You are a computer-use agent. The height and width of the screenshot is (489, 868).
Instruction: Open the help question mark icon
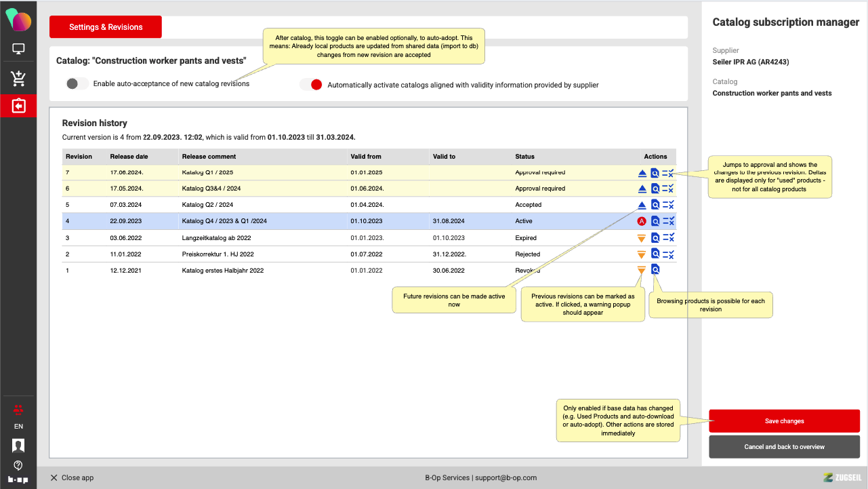tap(18, 465)
